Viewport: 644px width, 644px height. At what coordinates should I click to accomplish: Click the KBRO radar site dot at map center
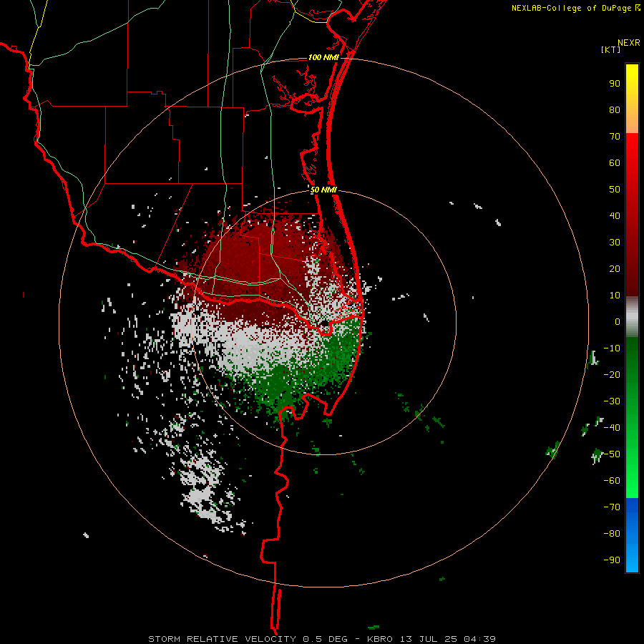click(324, 323)
